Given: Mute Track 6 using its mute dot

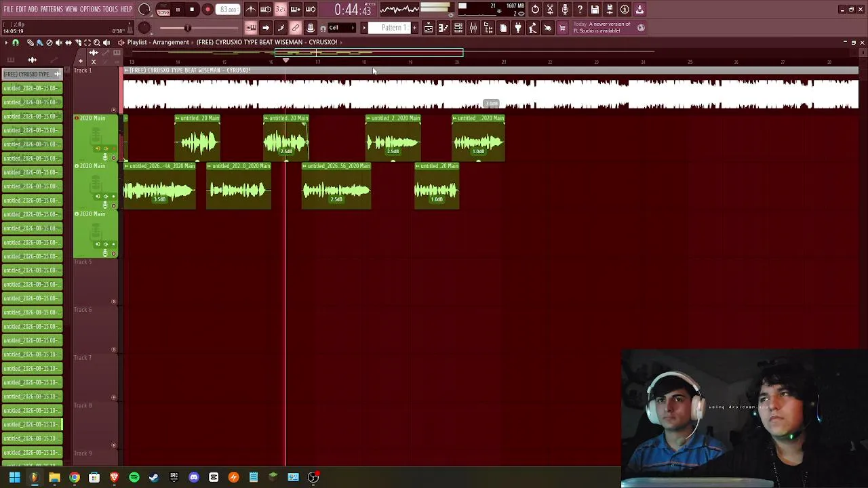Looking at the screenshot, I should point(114,350).
